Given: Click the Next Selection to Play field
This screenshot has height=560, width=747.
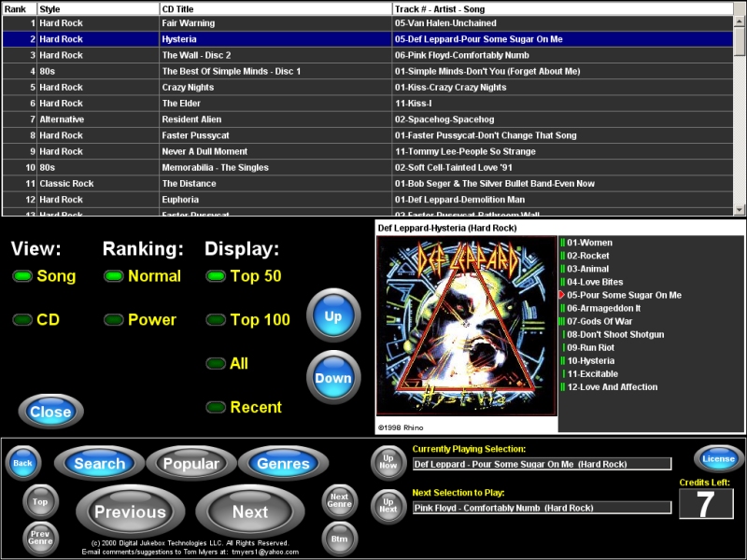Looking at the screenshot, I should (543, 508).
